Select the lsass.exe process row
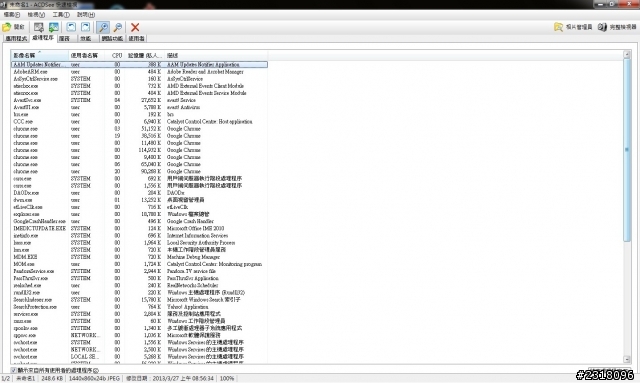The height and width of the screenshot is (383, 640). pyautogui.click(x=139, y=243)
